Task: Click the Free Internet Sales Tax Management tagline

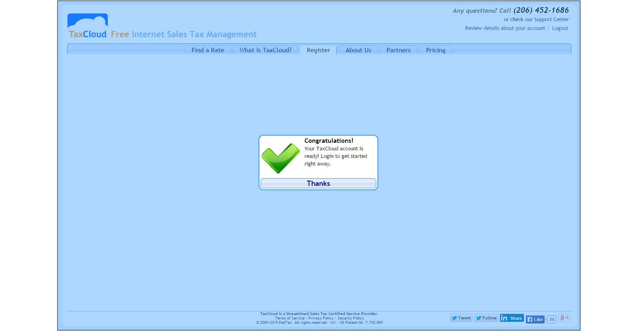Action: 184,34
